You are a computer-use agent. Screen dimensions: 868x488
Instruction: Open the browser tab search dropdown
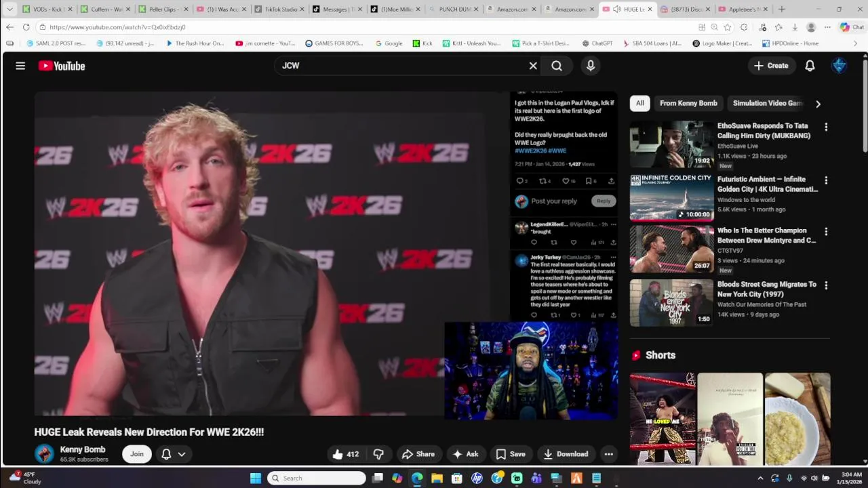[9, 9]
